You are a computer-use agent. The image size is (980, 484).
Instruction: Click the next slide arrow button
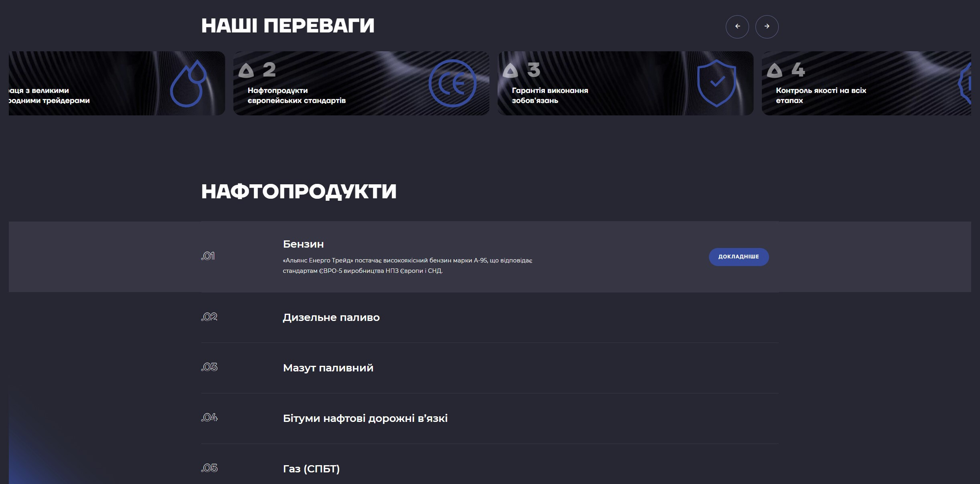coord(767,26)
